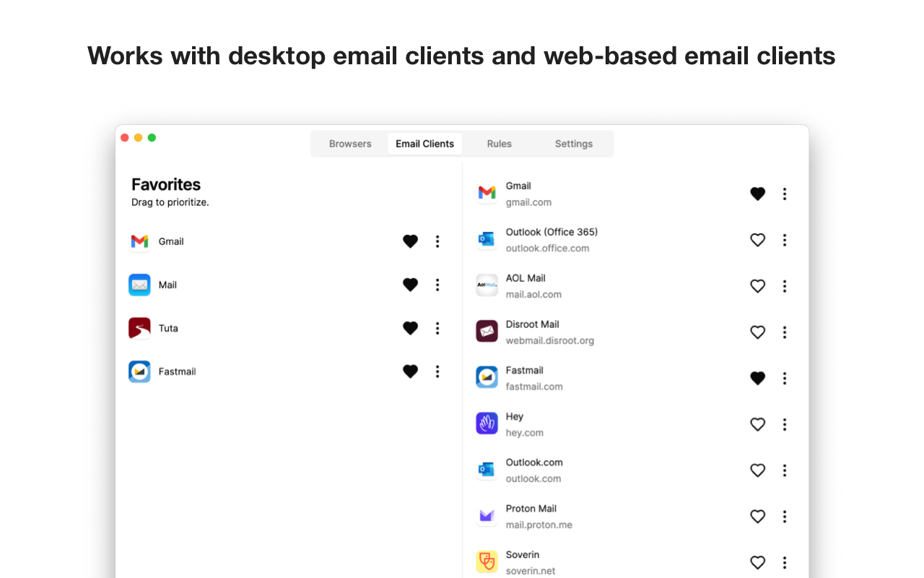The height and width of the screenshot is (578, 924).
Task: Click the Disroot Mail envelope icon
Action: tap(487, 332)
